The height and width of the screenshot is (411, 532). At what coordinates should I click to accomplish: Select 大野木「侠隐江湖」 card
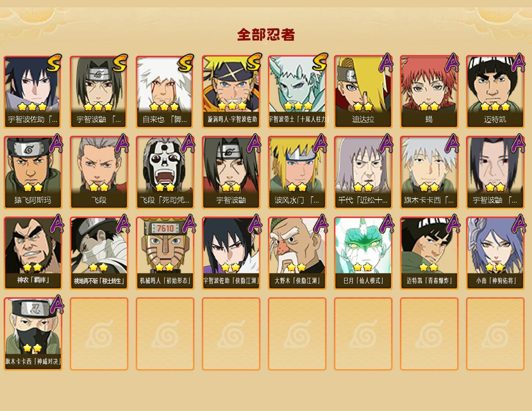click(297, 253)
